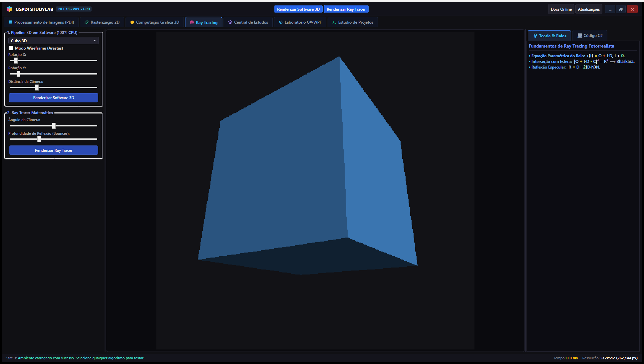Screen dimensions: 644x364
Task: Click the Interseção com Esfera formula line
Action: click(x=582, y=62)
